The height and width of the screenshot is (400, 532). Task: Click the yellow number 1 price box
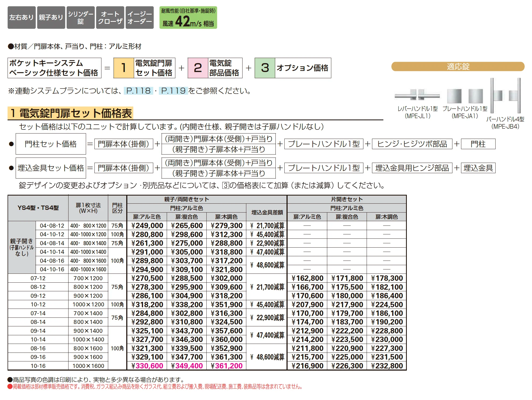coord(124,68)
